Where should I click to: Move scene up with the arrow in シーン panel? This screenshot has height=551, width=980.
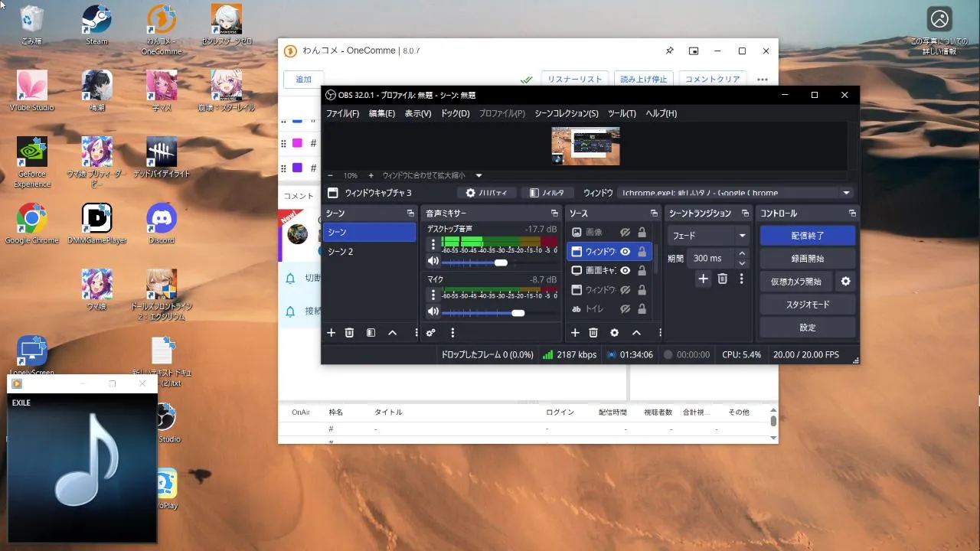(392, 333)
